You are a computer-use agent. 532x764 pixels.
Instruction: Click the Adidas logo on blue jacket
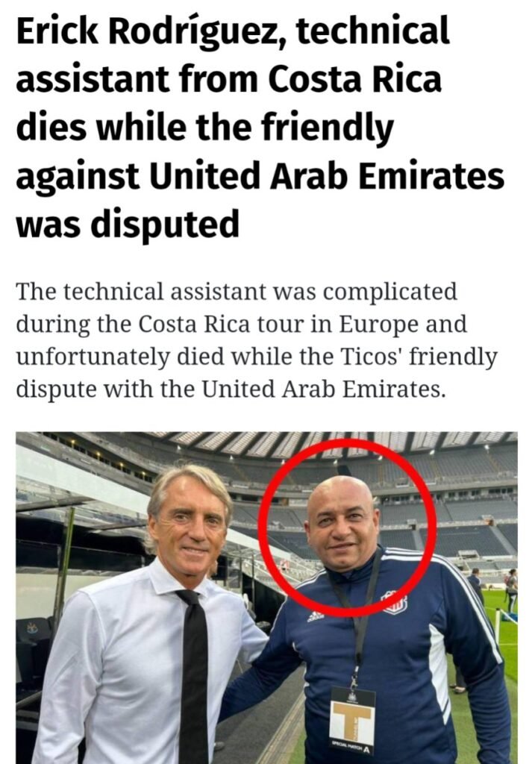(316, 616)
